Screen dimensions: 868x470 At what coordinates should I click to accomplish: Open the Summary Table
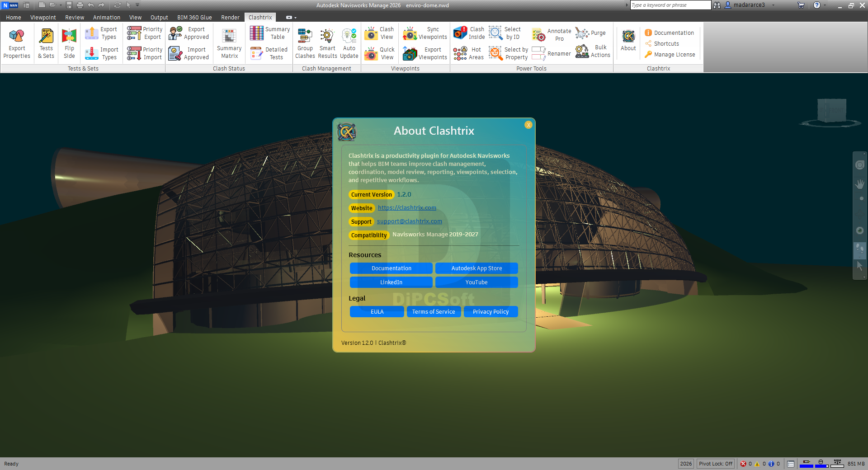tap(270, 33)
